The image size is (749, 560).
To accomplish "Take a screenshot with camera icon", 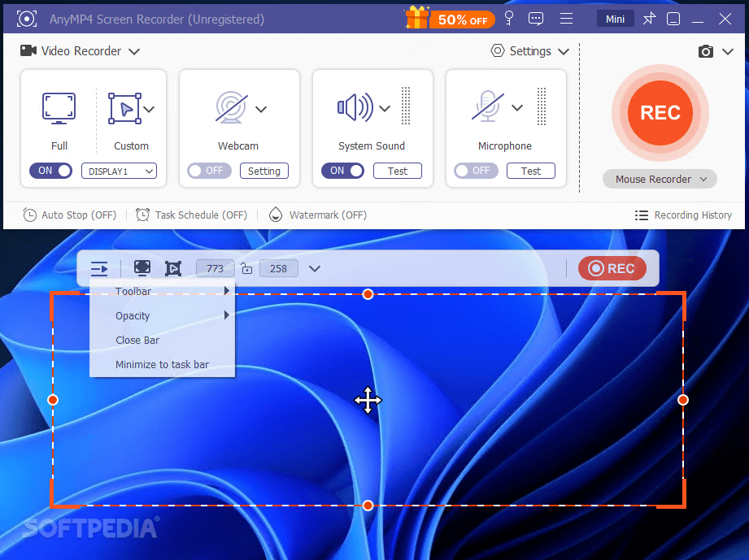I will coord(706,51).
